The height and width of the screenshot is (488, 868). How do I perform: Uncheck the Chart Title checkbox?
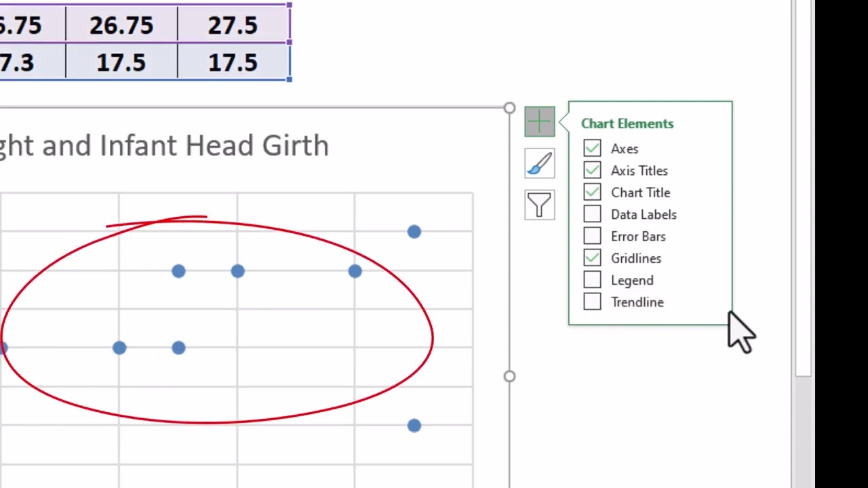coord(592,192)
